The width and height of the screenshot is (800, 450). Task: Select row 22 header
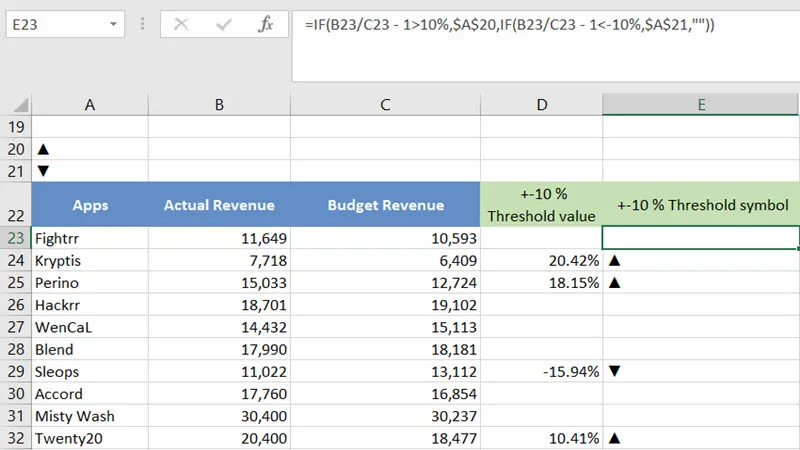(15, 205)
